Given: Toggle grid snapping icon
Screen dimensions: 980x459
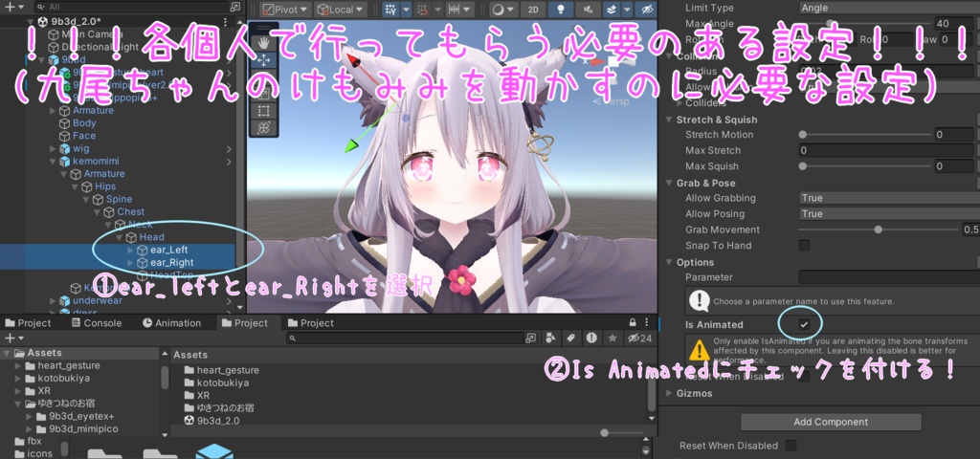Looking at the screenshot, I should tap(390, 10).
